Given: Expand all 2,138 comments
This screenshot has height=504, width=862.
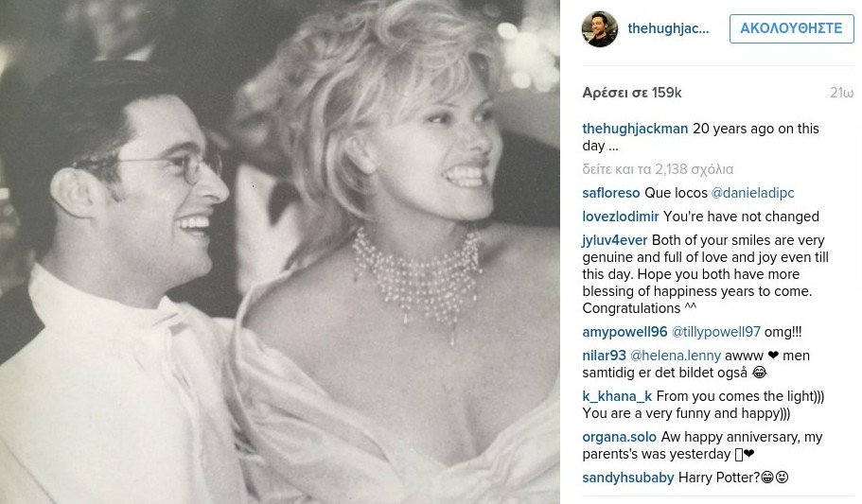Looking at the screenshot, I should 658,169.
